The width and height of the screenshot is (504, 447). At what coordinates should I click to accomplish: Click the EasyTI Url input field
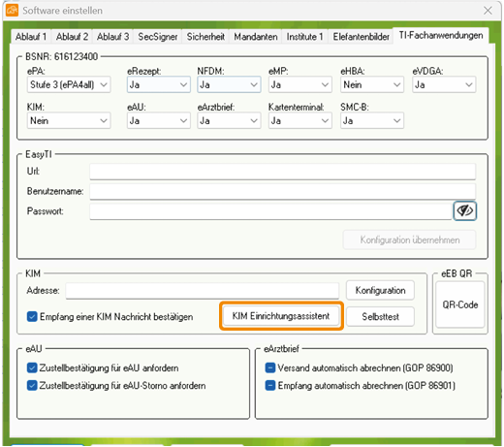[x=282, y=172]
